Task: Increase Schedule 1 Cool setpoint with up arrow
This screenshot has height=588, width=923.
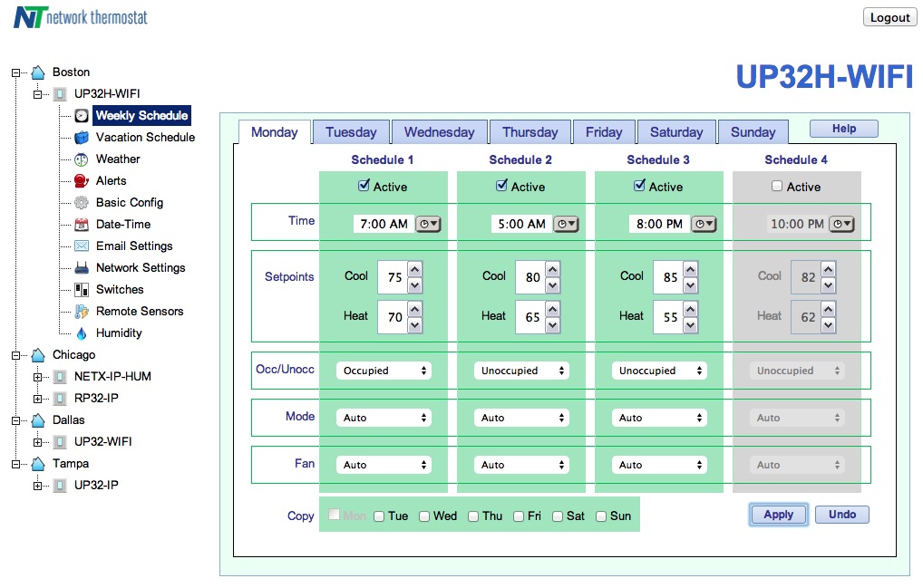Action: [415, 269]
